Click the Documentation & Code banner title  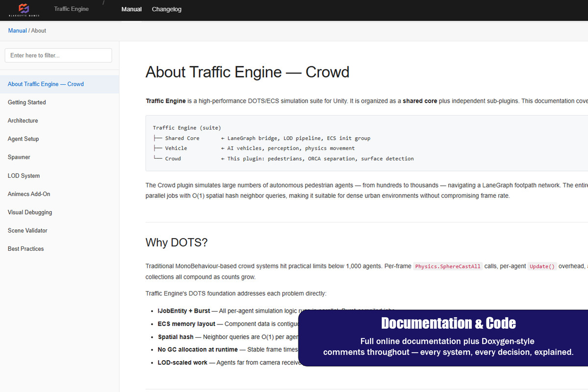click(x=448, y=323)
